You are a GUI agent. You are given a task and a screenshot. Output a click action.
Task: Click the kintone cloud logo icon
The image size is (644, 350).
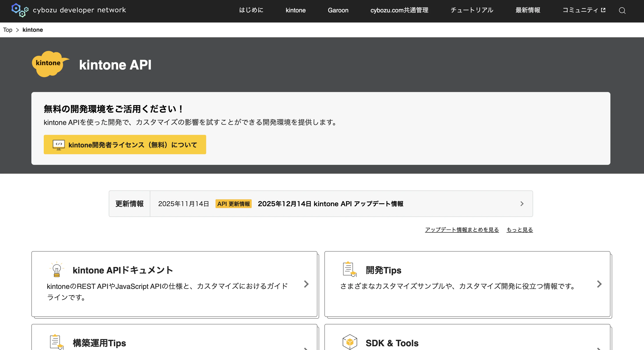pyautogui.click(x=50, y=64)
